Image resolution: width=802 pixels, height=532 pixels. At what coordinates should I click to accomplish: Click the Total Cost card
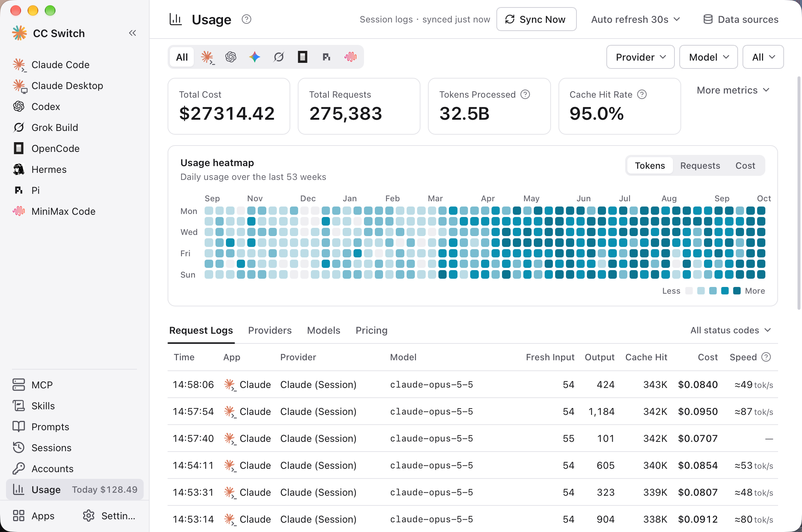click(229, 106)
